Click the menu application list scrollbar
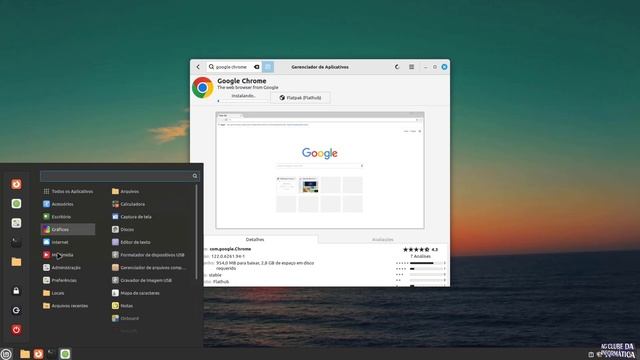640x360 pixels. coord(197,232)
